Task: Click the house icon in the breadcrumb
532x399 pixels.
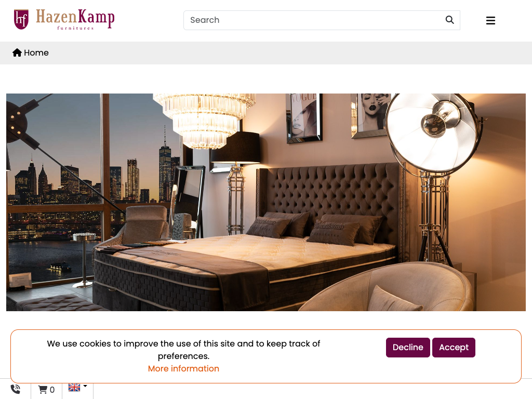Action: [x=17, y=52]
